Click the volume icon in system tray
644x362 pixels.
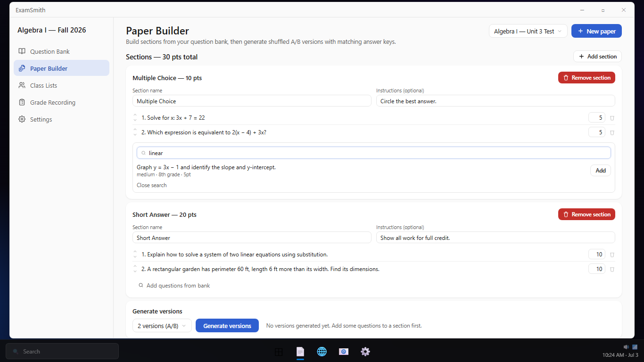tap(626, 347)
